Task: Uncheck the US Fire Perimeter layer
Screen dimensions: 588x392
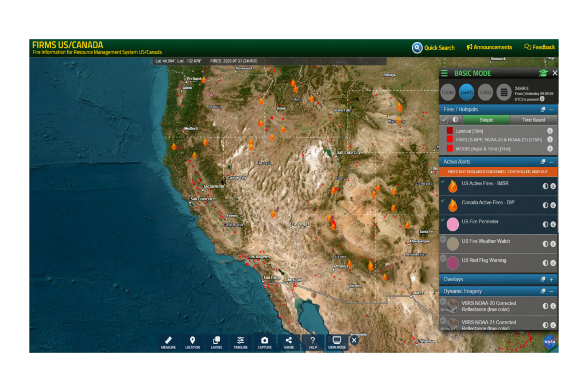Action: (x=443, y=220)
